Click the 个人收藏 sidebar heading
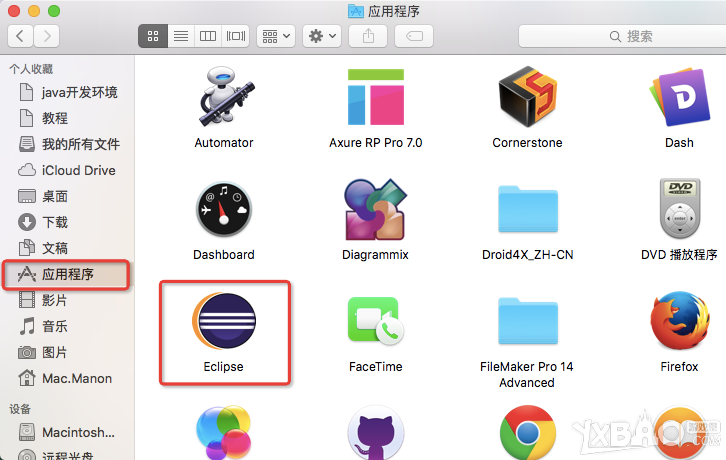 click(x=31, y=69)
